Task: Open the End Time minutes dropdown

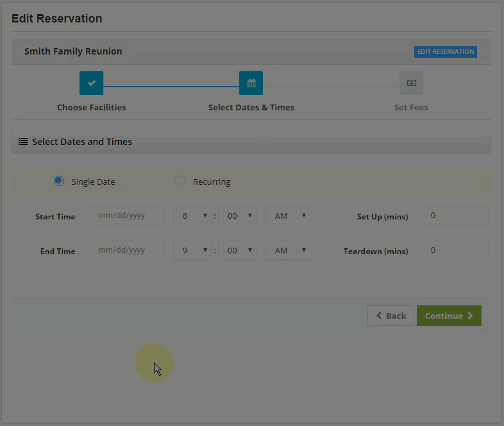Action: (x=237, y=250)
